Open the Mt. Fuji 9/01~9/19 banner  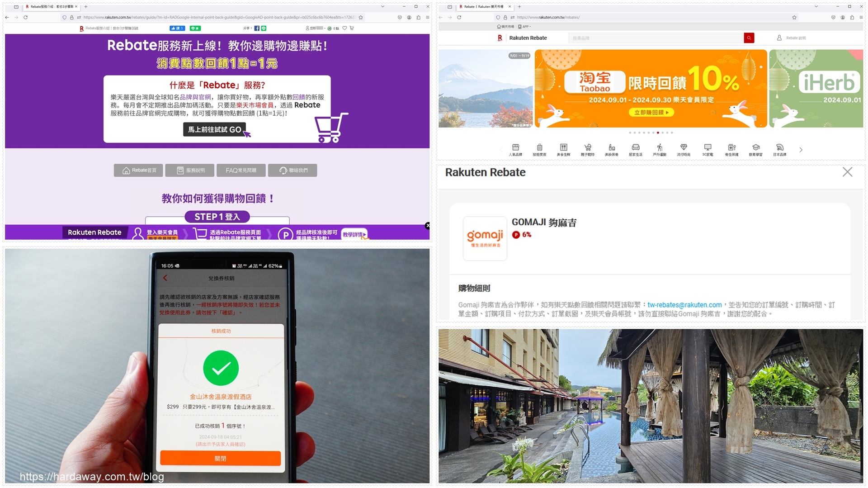pyautogui.click(x=486, y=89)
